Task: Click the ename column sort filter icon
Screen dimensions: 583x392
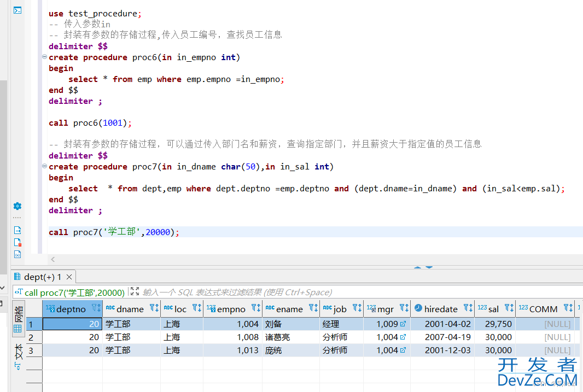Action: [313, 308]
